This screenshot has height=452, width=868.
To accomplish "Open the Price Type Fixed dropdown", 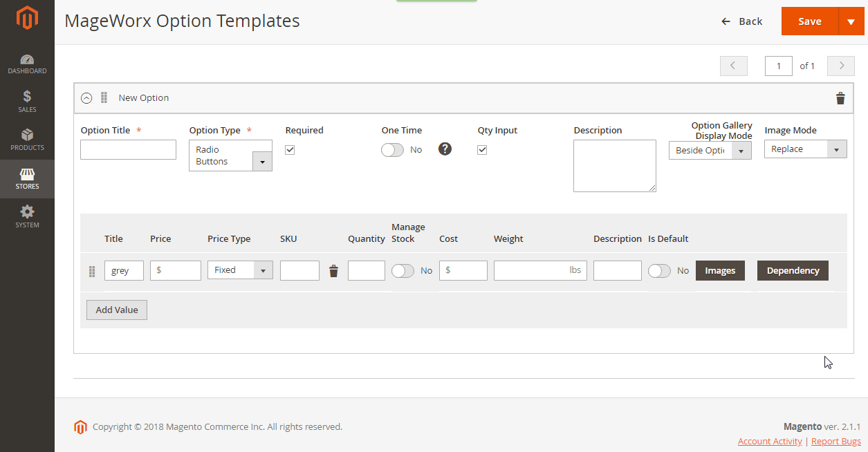I will pos(240,270).
